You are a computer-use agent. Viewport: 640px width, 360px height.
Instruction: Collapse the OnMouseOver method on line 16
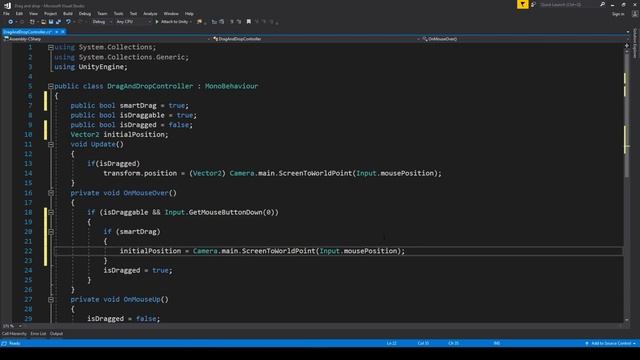point(51,193)
